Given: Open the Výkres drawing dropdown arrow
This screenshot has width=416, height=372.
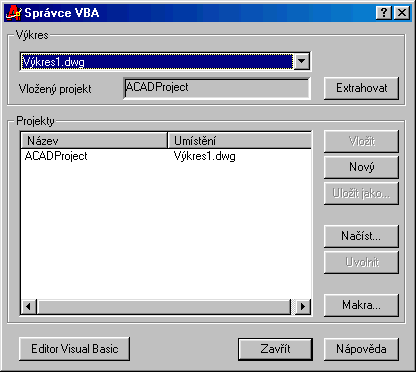Looking at the screenshot, I should tap(302, 61).
